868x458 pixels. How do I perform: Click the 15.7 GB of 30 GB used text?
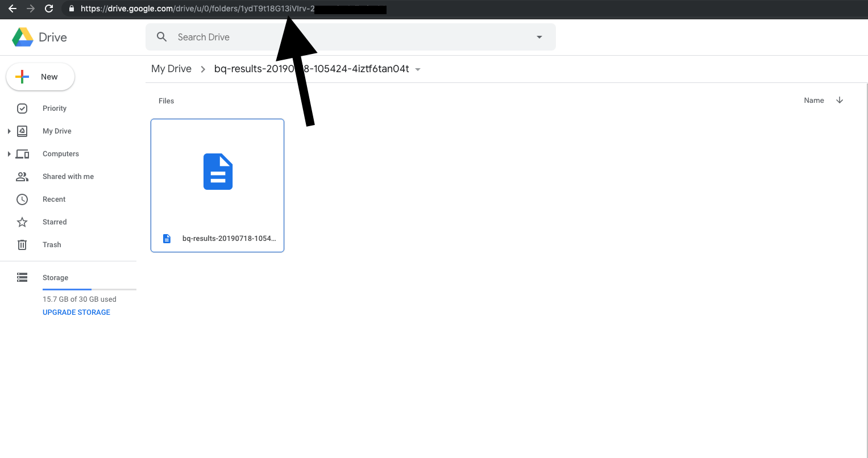[80, 299]
